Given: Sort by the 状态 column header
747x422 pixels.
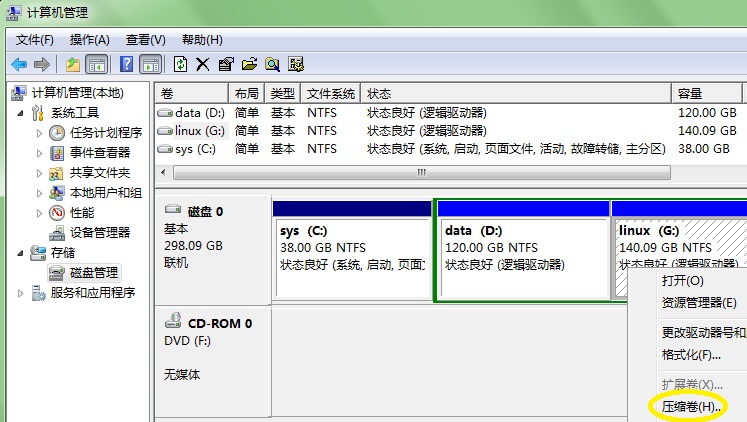Looking at the screenshot, I should (516, 94).
